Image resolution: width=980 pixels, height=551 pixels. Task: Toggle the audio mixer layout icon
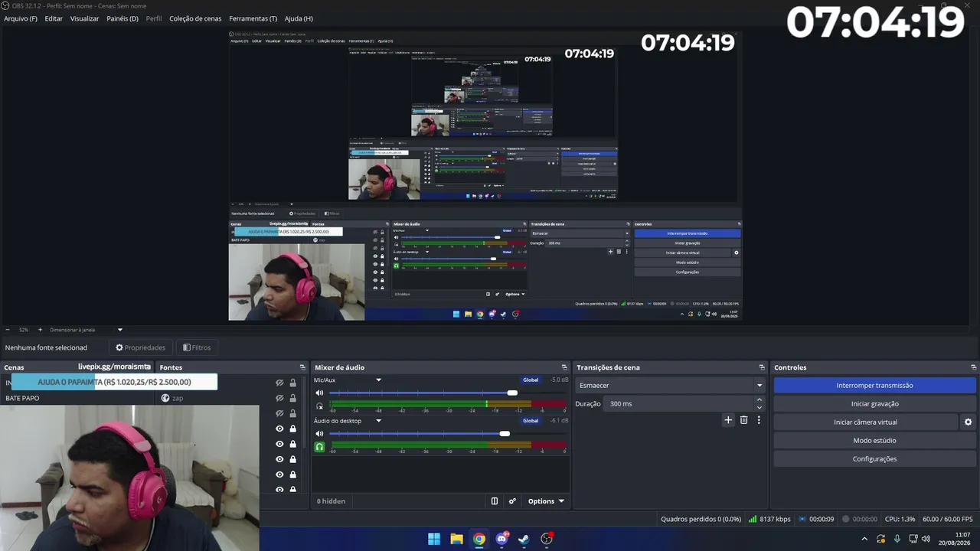[x=495, y=501]
